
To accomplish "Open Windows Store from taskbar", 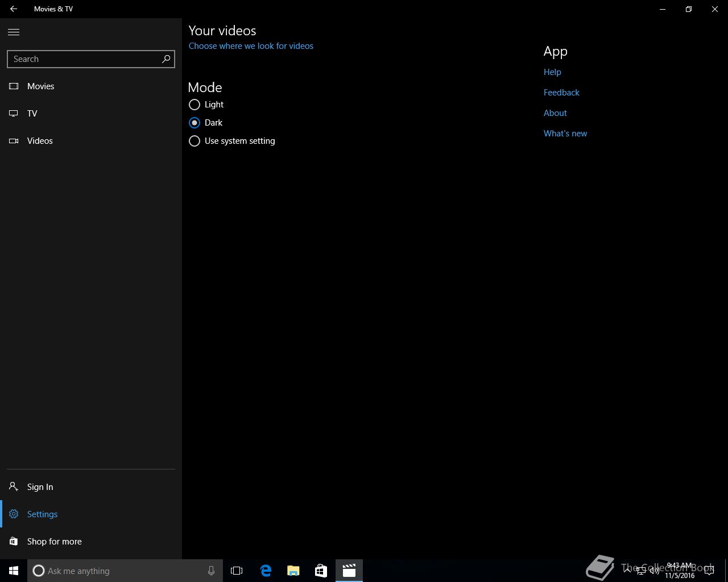I will (x=321, y=571).
